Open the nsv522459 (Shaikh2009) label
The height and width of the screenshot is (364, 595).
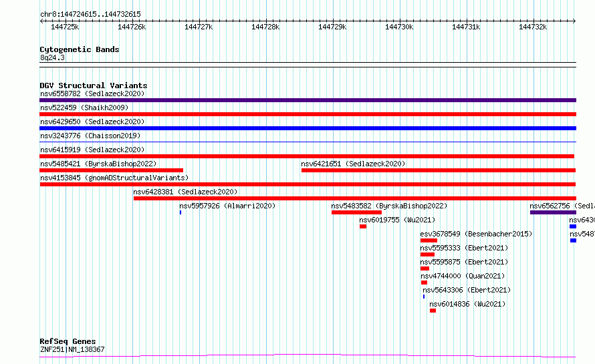(84, 108)
